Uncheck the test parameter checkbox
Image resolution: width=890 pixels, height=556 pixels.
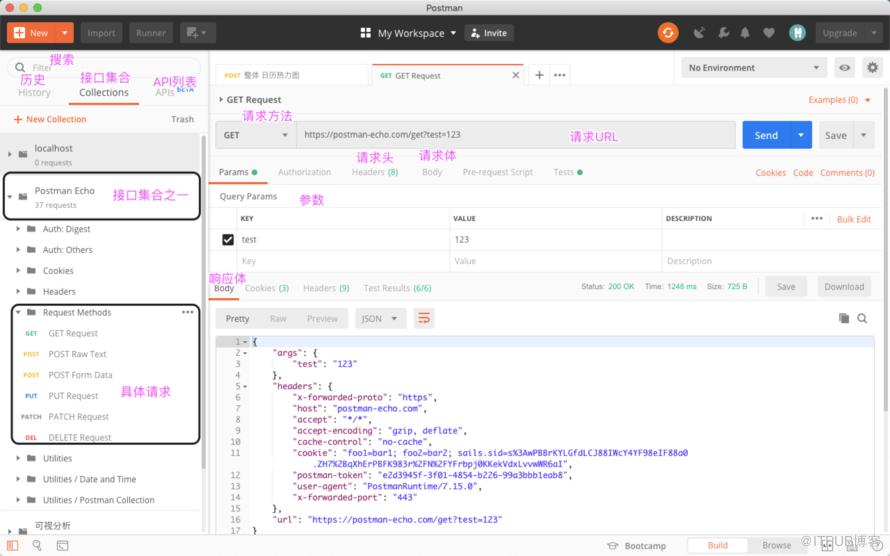pyautogui.click(x=228, y=239)
